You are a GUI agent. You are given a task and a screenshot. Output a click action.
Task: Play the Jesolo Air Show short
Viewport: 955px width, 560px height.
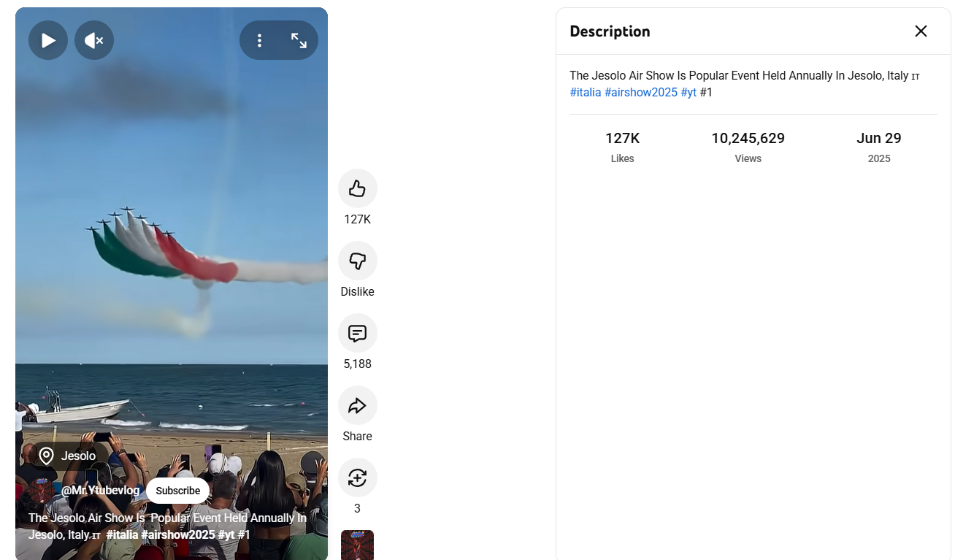(x=48, y=41)
